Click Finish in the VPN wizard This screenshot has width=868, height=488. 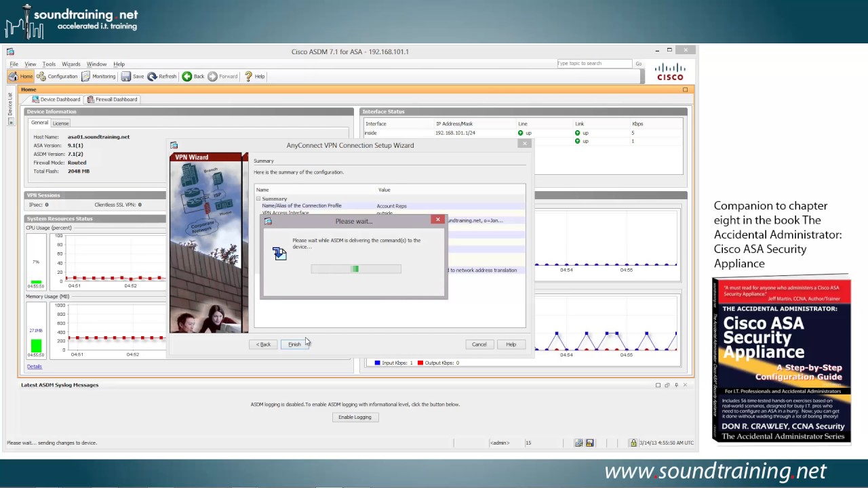[294, 344]
